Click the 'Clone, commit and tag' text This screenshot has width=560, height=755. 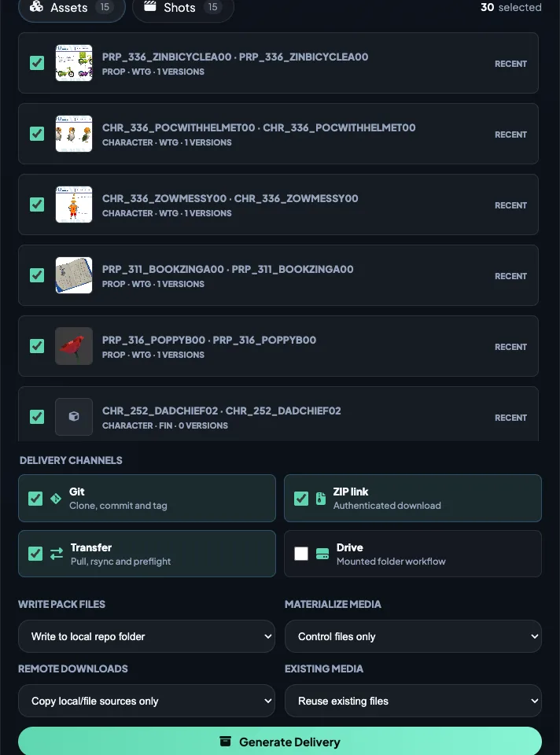[118, 506]
